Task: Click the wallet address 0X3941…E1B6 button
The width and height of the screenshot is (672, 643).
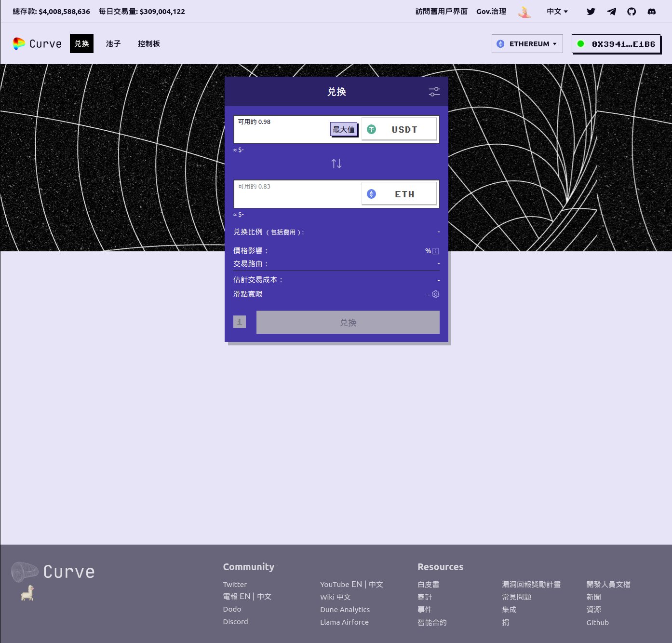Action: (x=617, y=43)
